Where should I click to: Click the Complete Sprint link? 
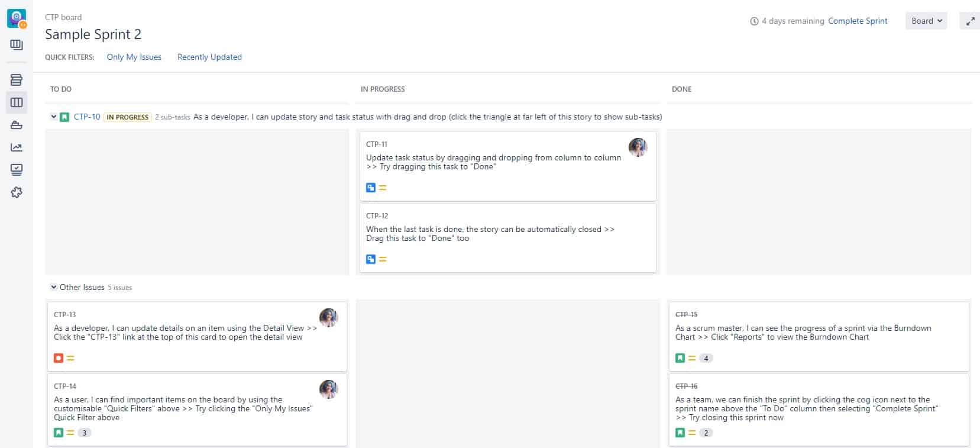[857, 21]
